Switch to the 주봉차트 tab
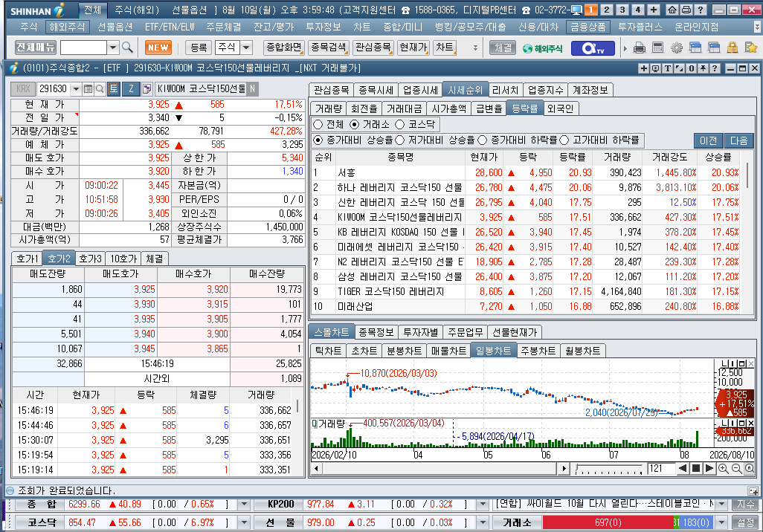Viewport: 763px width, 532px height. (x=538, y=351)
